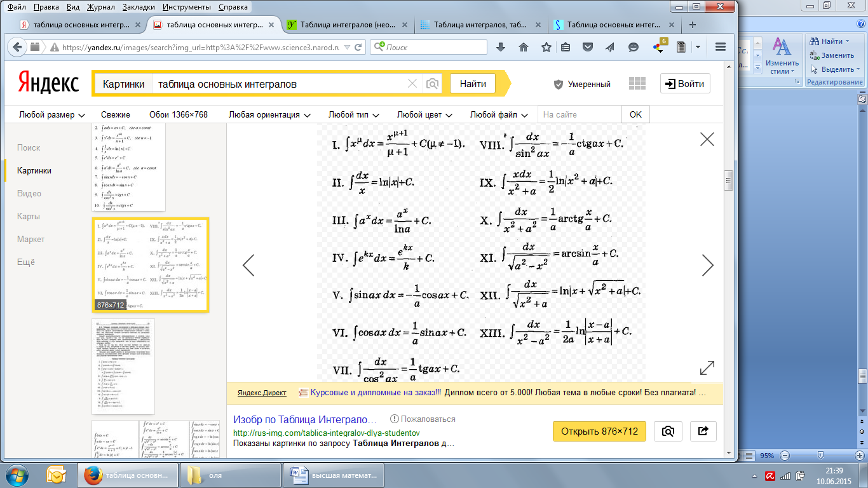The image size is (868, 488).
Task: Click the OK button for site filter
Action: tap(635, 115)
